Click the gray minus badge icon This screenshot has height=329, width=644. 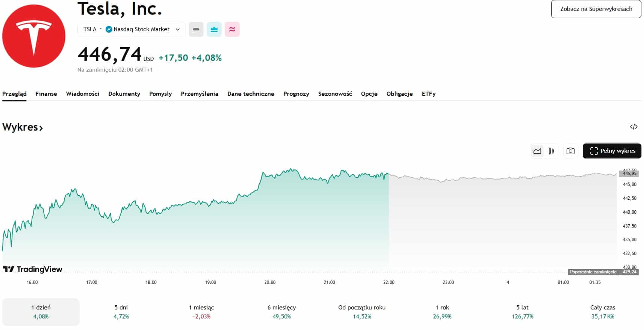pyautogui.click(x=196, y=29)
